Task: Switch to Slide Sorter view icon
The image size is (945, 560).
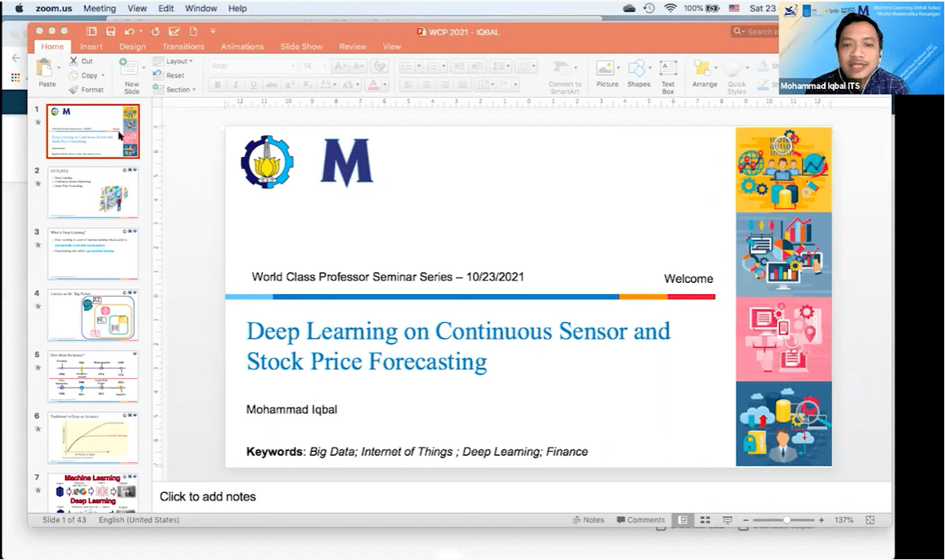Action: point(705,520)
